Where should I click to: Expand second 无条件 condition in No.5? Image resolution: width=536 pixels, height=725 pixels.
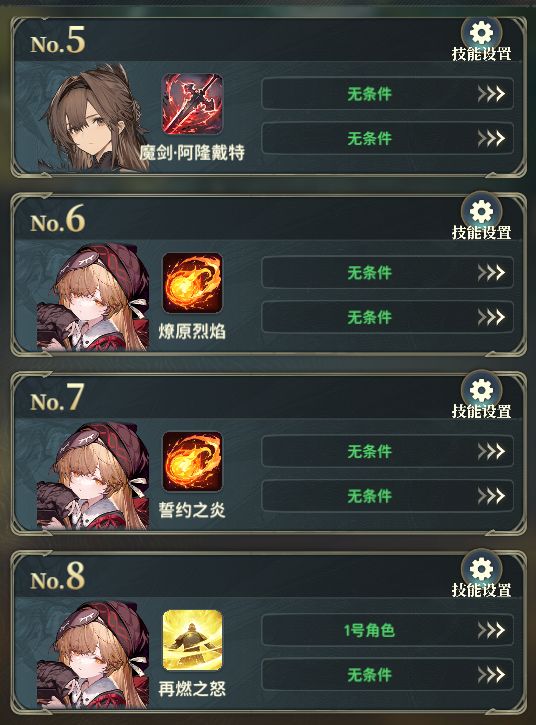click(388, 138)
